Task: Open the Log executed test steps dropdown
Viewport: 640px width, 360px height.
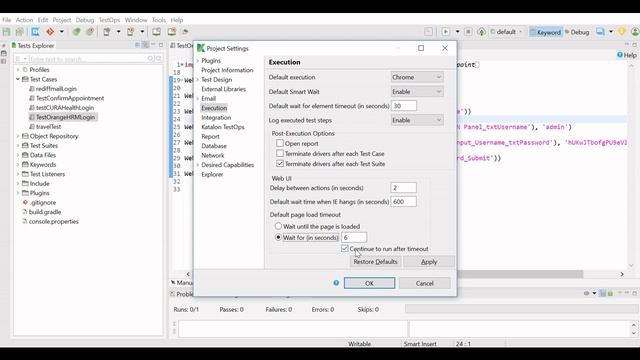Action: click(417, 120)
